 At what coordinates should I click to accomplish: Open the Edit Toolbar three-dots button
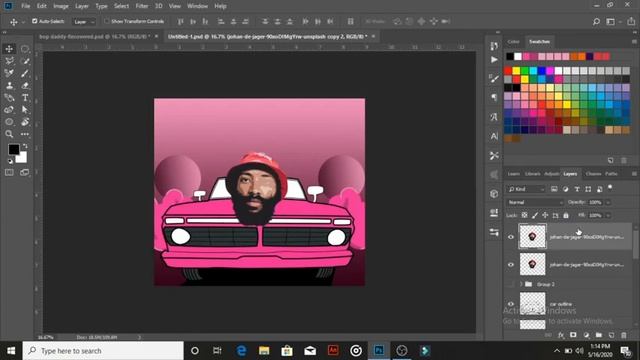click(25, 134)
